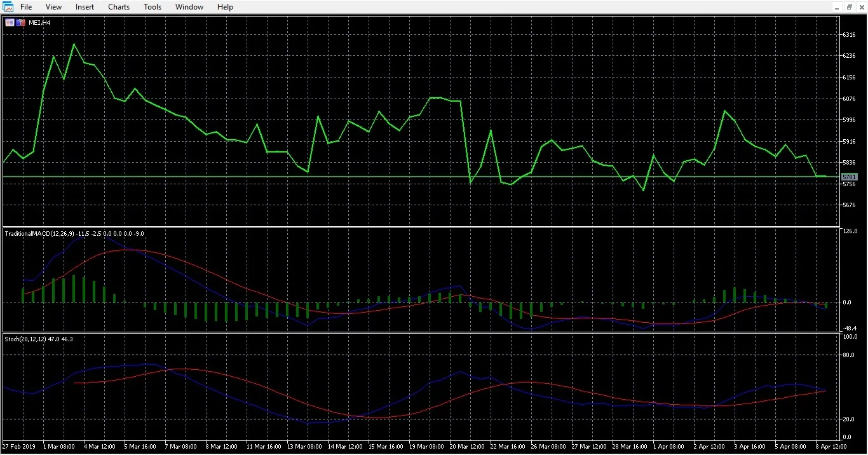Click the 3 Apr 16:00 time label
This screenshot has height=455, width=868.
(750, 447)
